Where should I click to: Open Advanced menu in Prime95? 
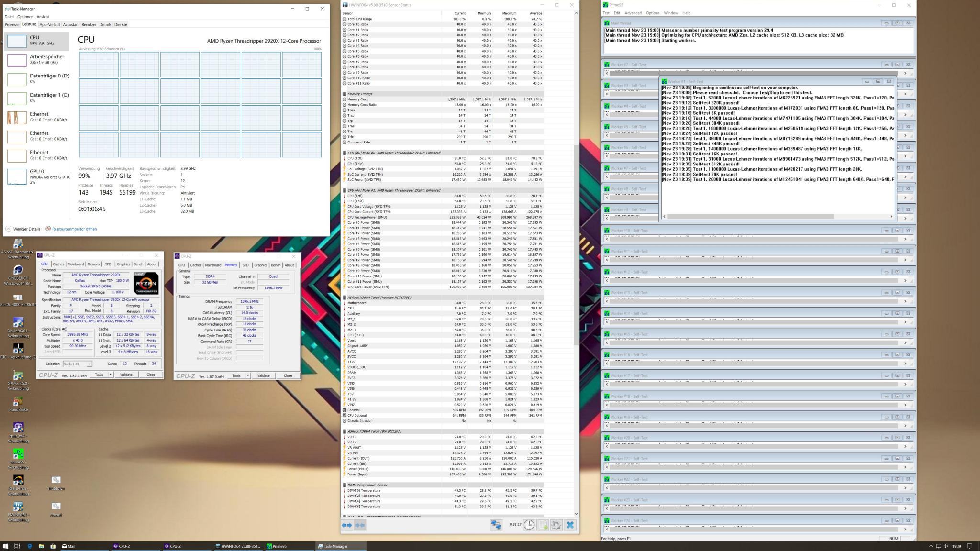(x=633, y=13)
